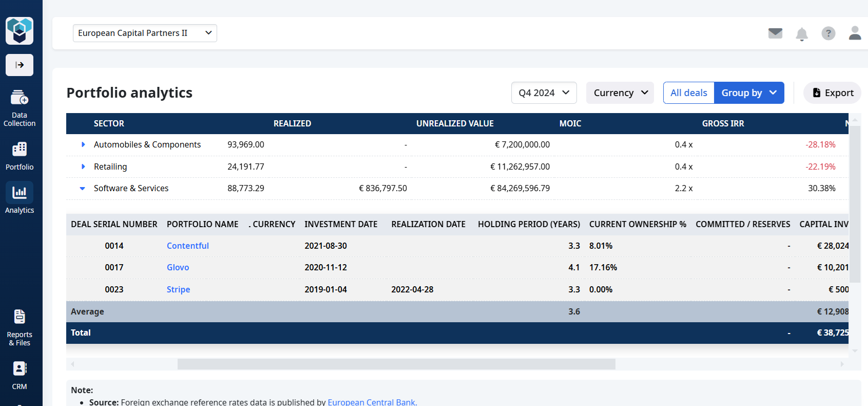Open the Contentful portfolio link
This screenshot has width=868, height=406.
[x=187, y=246]
